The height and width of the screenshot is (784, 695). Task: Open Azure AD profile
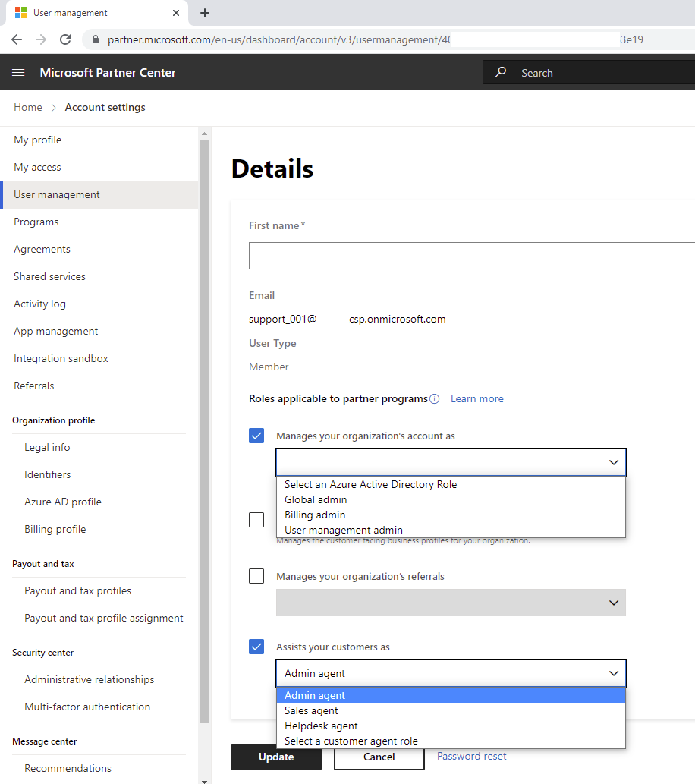pyautogui.click(x=63, y=502)
